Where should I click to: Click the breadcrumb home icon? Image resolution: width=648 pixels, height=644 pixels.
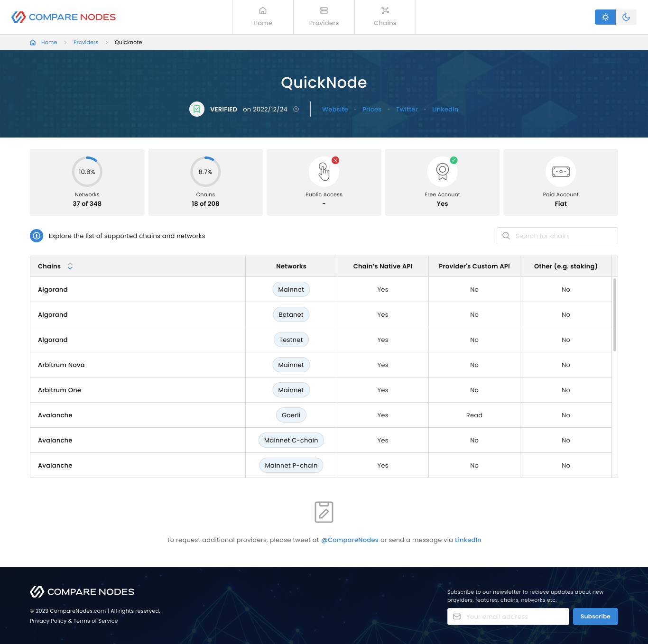click(33, 42)
